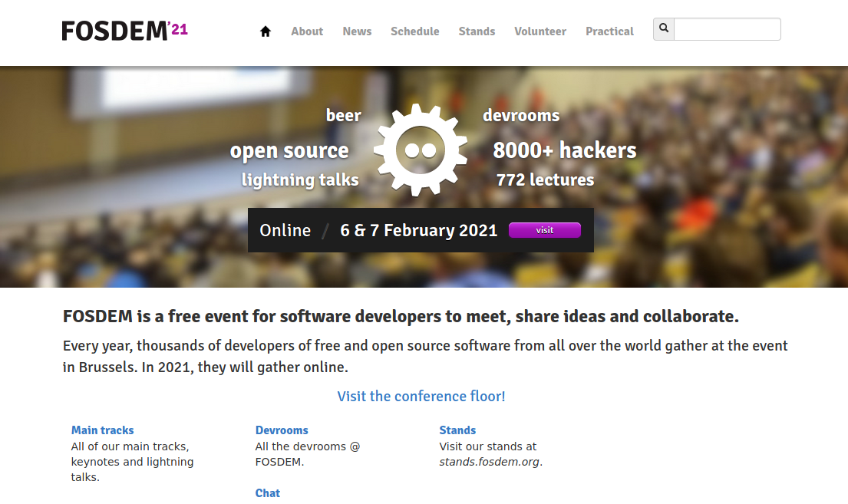Open the Devrooms link

tap(282, 430)
